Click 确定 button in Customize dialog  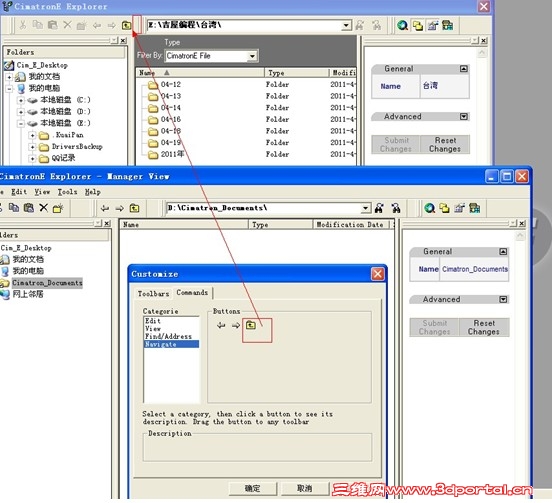[x=253, y=488]
